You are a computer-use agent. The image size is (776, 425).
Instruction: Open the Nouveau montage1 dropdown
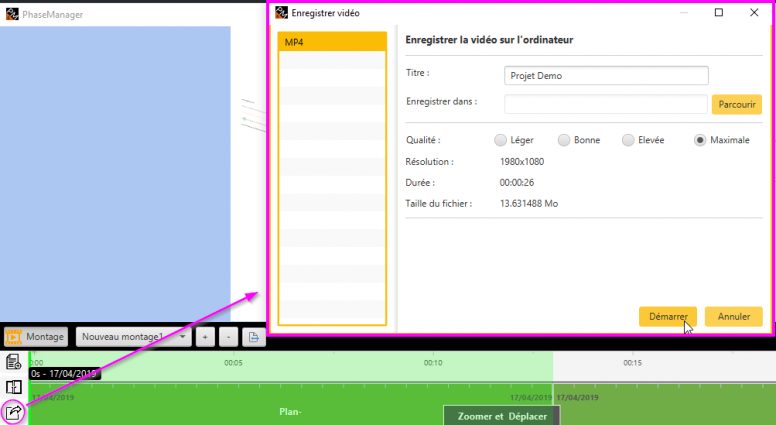pos(135,338)
